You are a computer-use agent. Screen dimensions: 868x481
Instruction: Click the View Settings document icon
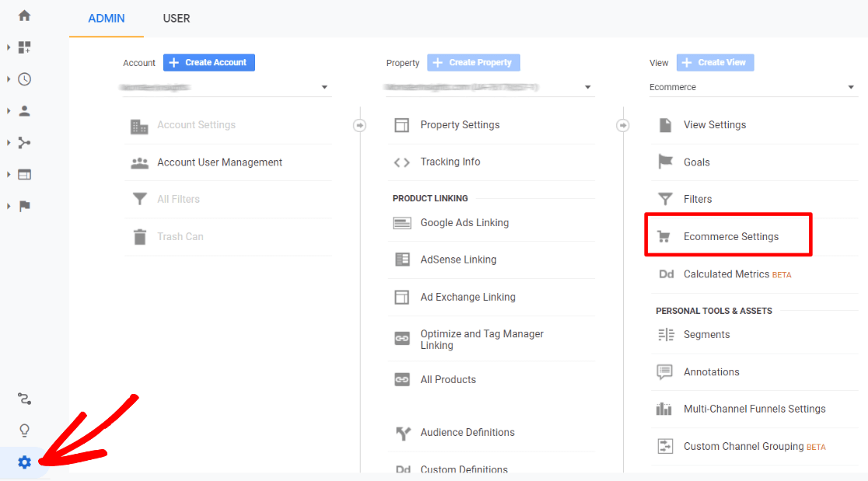pos(666,125)
